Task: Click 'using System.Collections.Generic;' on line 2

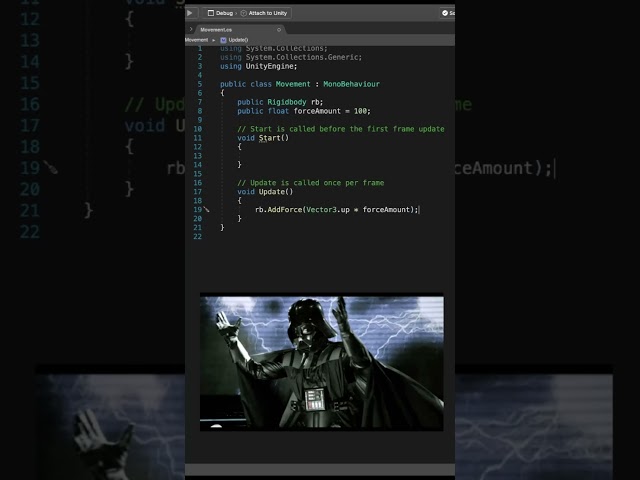Action: [291, 57]
